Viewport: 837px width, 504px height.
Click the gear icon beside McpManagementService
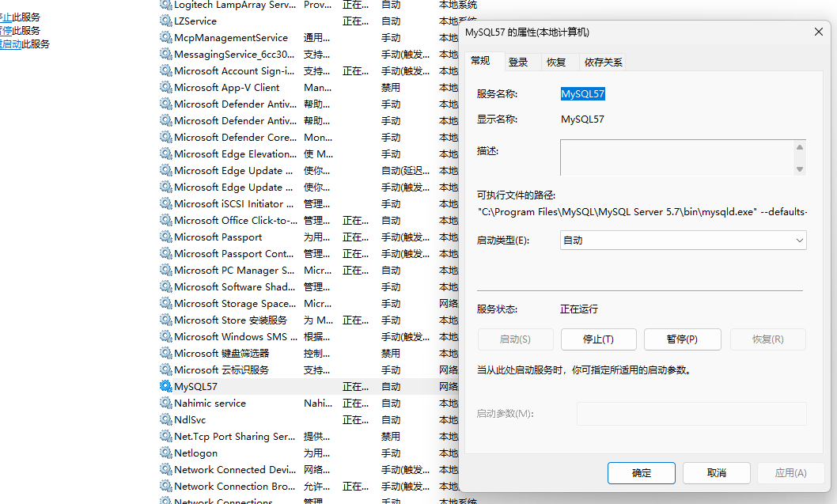tap(165, 37)
